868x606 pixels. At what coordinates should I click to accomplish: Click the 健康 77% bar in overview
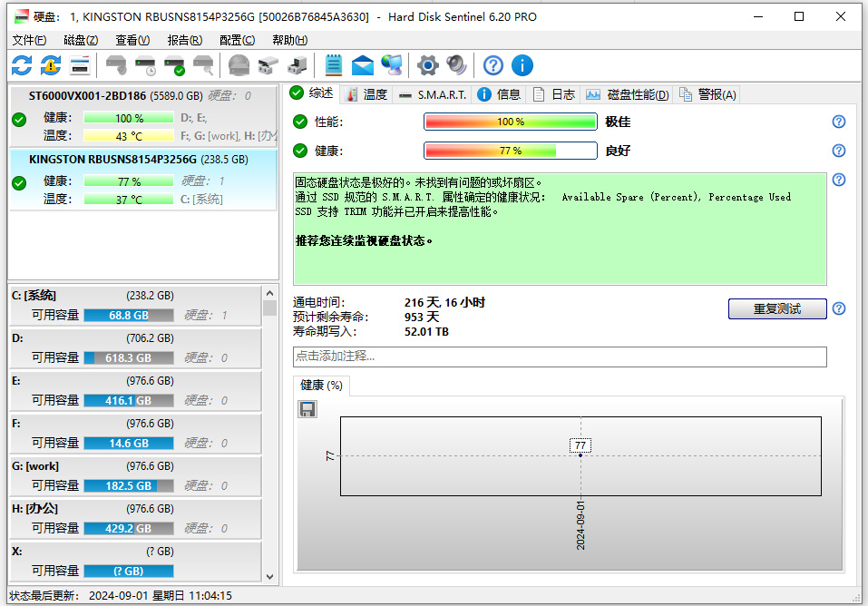pyautogui.click(x=510, y=151)
